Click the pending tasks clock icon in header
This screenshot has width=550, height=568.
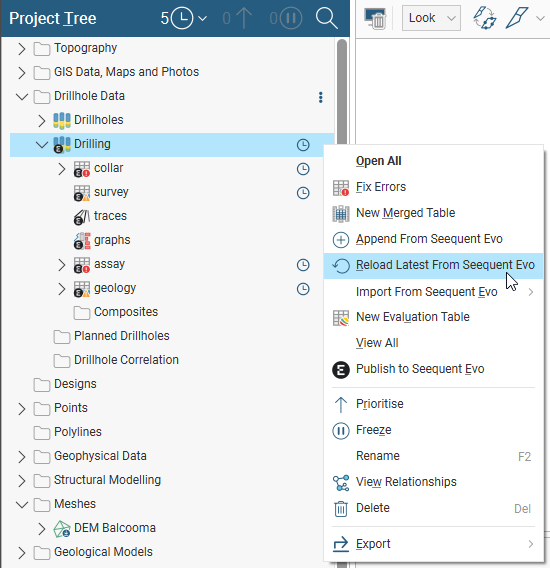[182, 18]
